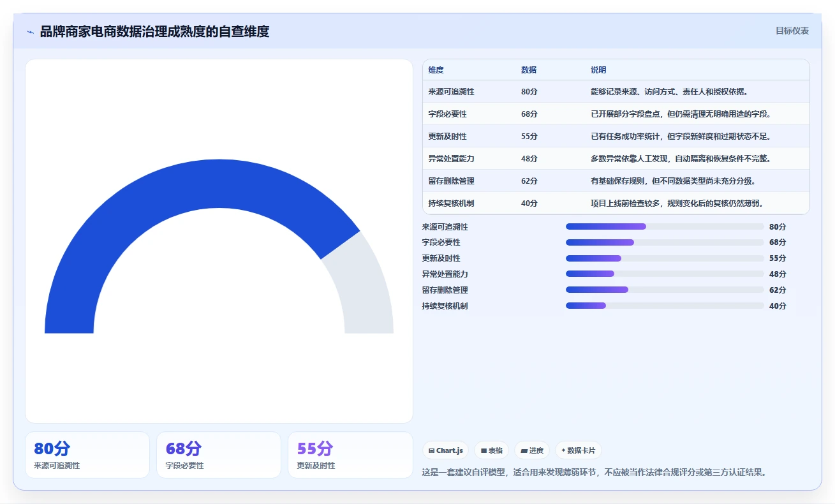Click 字段必要性 label in the progress list

tap(441, 242)
